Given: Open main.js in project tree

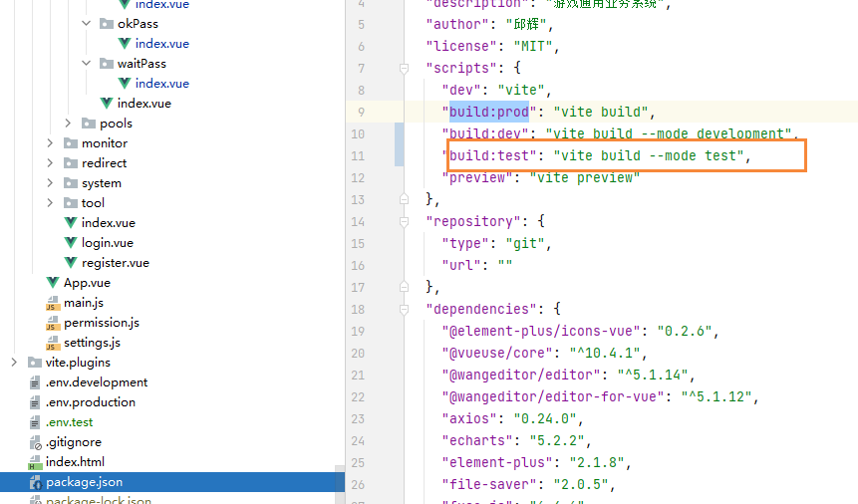Looking at the screenshot, I should point(83,303).
